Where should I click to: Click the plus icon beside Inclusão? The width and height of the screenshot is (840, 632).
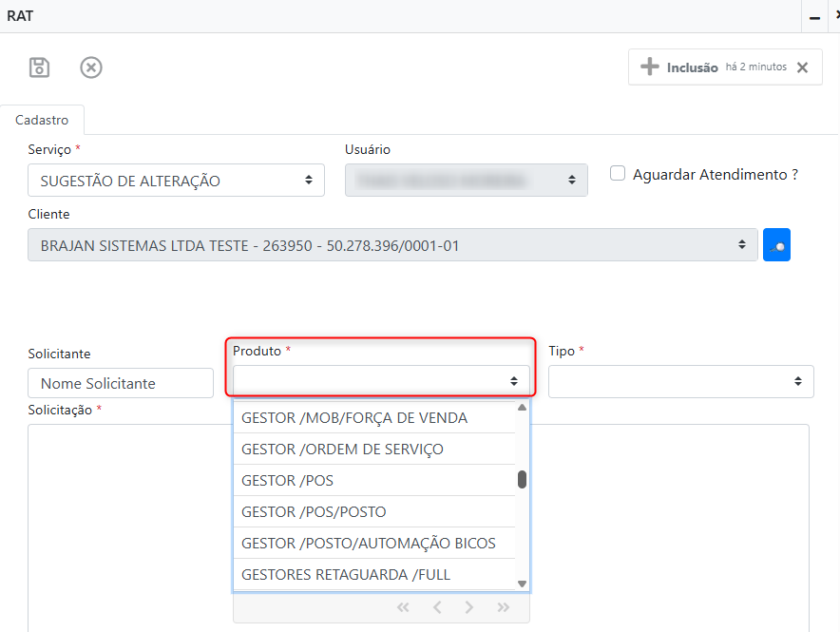650,67
